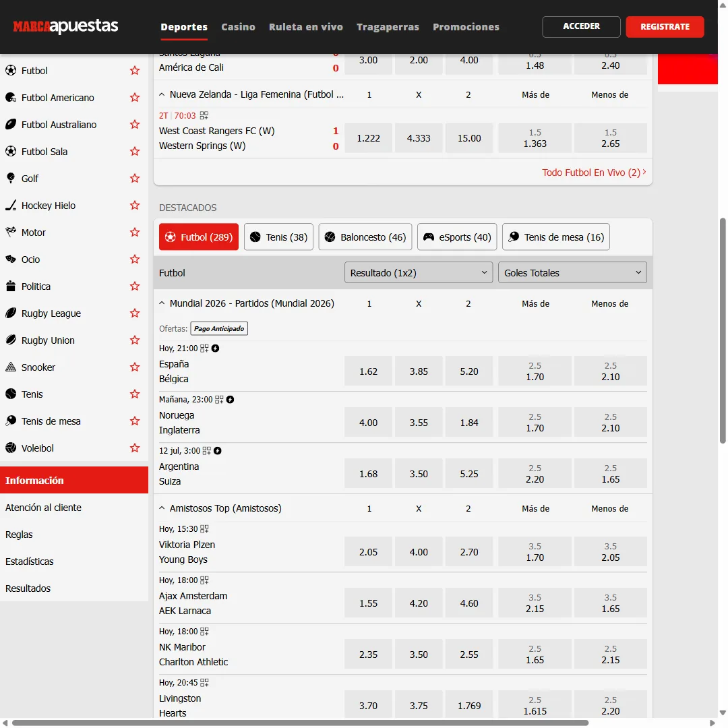Click the Hockey Hielo stick icon
The height and width of the screenshot is (728, 728).
[x=11, y=205]
